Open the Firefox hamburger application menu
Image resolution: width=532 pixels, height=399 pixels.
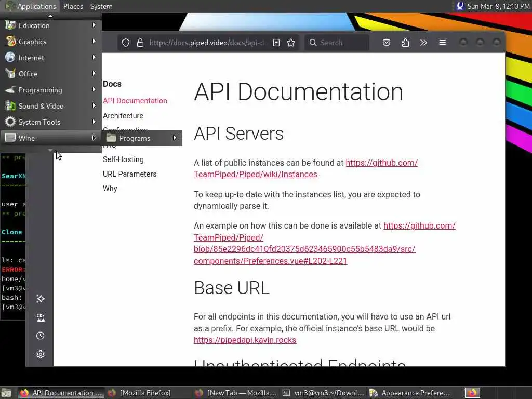click(x=443, y=43)
